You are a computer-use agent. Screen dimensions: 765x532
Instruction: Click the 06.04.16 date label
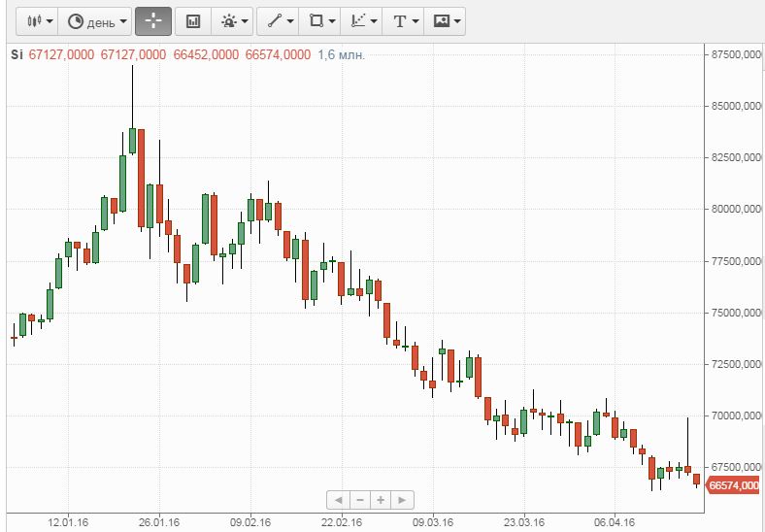(x=615, y=522)
